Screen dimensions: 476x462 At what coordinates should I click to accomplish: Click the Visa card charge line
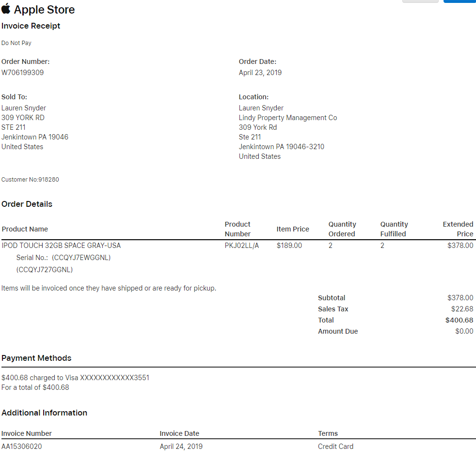[x=75, y=377]
